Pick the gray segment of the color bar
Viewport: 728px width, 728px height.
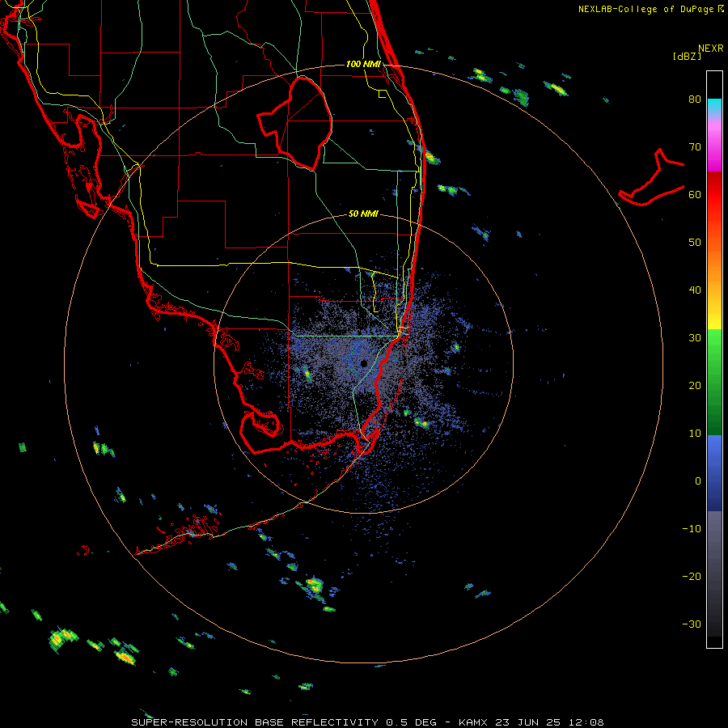(714, 534)
